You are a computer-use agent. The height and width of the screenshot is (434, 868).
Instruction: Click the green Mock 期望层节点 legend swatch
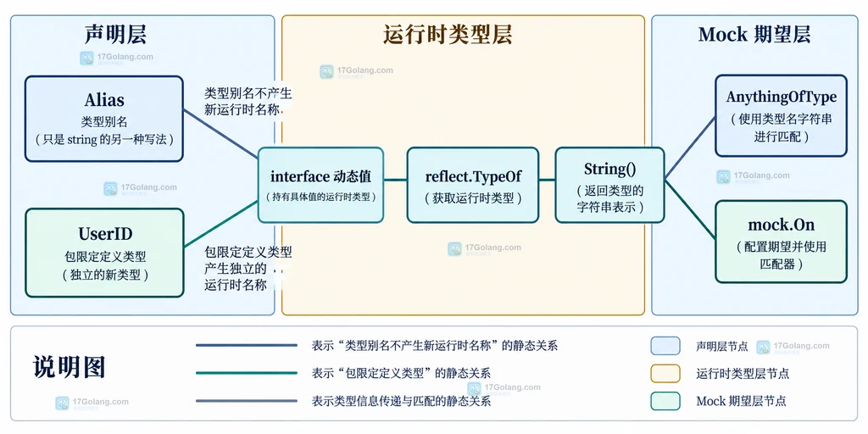click(x=665, y=401)
